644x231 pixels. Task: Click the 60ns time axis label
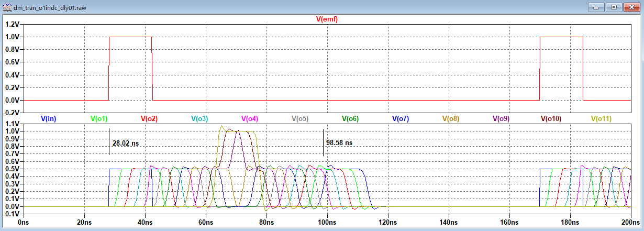(206, 222)
